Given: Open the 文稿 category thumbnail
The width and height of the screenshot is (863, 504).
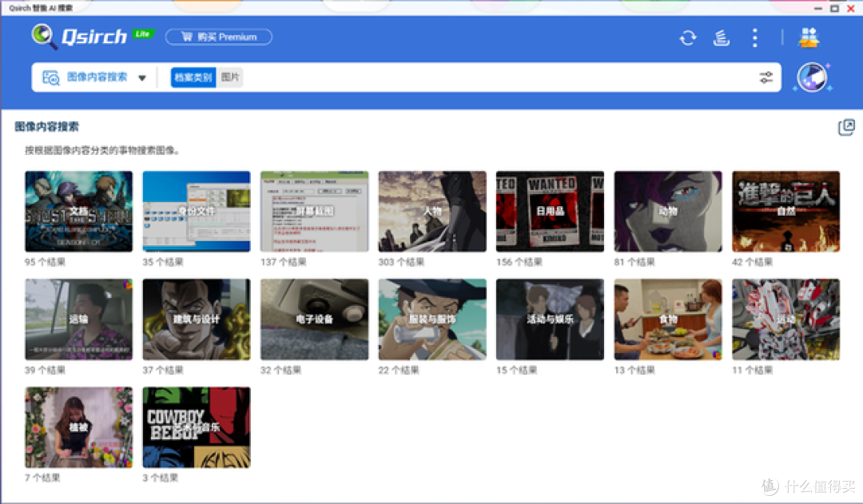Looking at the screenshot, I should pyautogui.click(x=78, y=212).
